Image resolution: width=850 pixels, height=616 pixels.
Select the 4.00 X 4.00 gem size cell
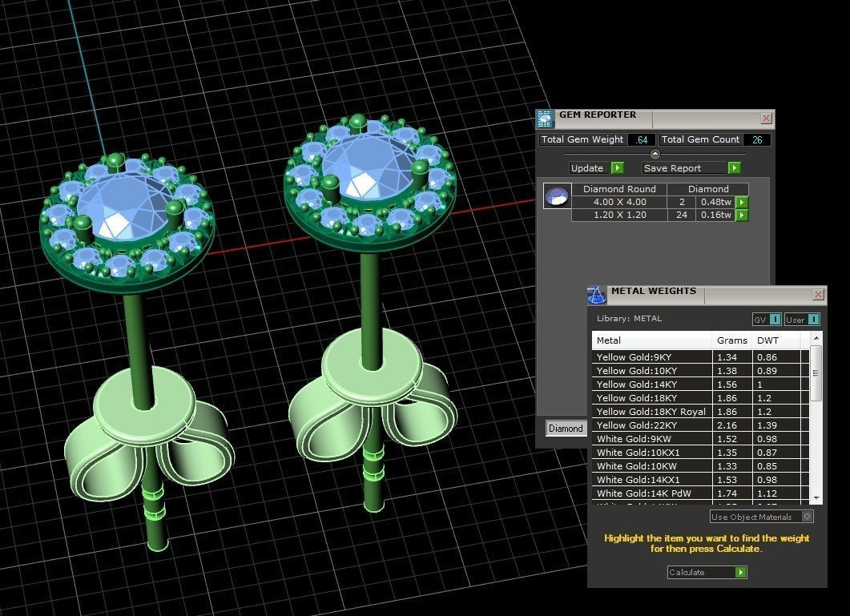click(619, 202)
